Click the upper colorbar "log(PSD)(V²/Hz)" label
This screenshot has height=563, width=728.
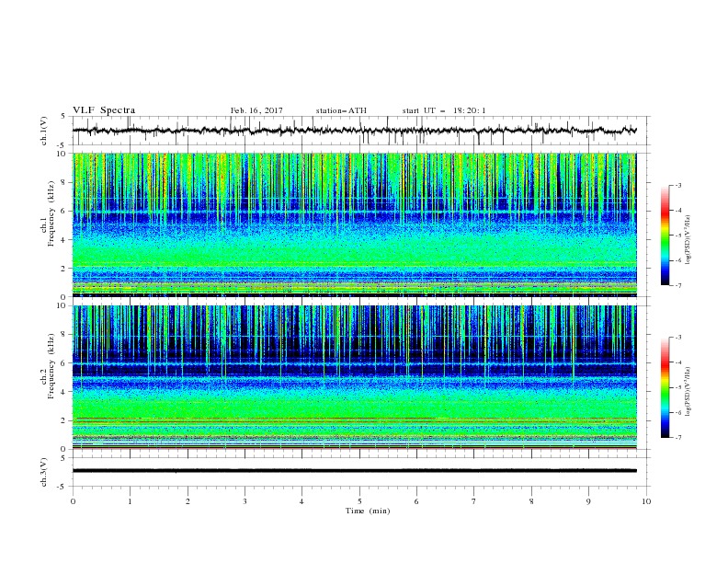(x=689, y=240)
